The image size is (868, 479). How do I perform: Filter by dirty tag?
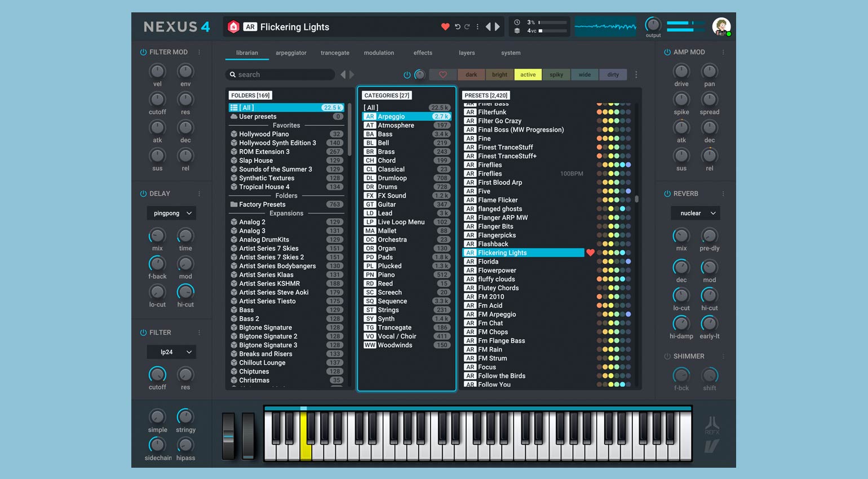click(x=613, y=74)
